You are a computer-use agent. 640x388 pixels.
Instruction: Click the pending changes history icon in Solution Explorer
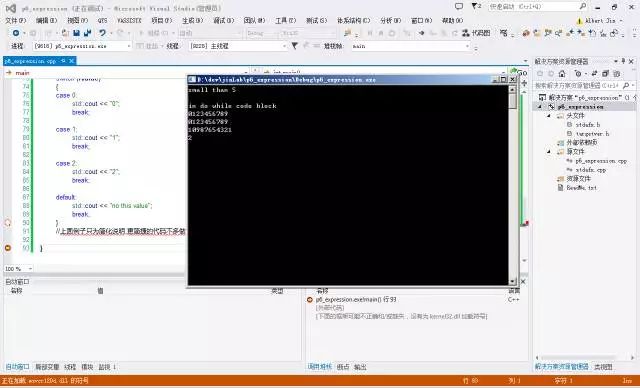(x=578, y=74)
